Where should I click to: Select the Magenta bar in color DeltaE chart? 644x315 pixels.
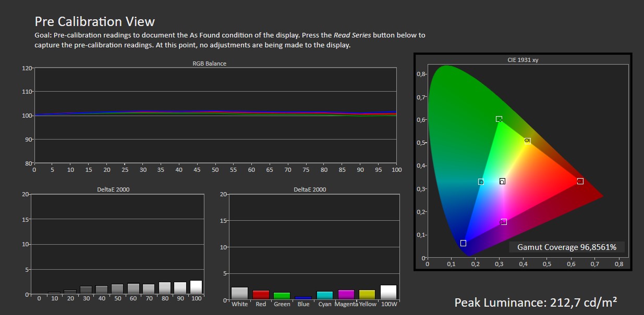coord(346,295)
